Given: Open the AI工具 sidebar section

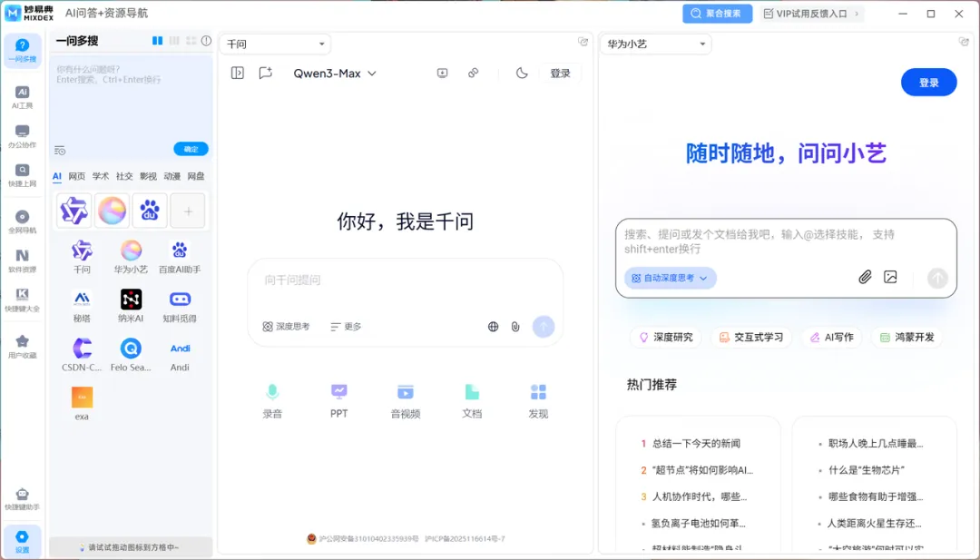Looking at the screenshot, I should pos(22,97).
